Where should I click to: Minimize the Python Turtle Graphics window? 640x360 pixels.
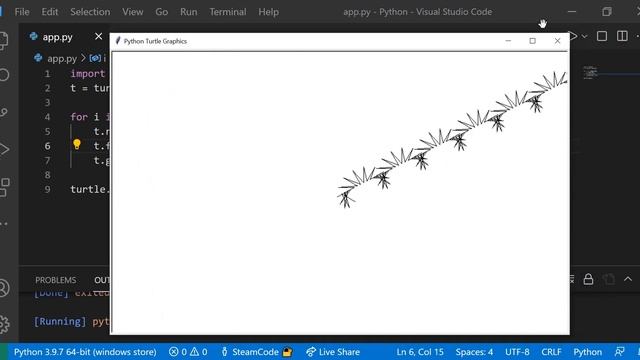[x=508, y=41]
